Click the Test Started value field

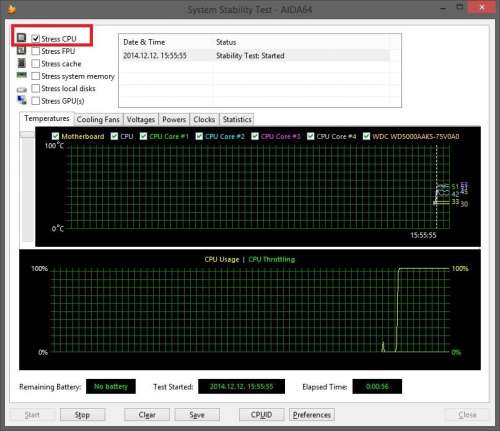[242, 387]
